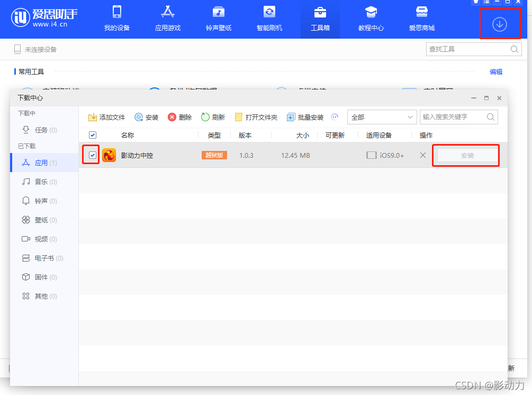Select 音乐 (0) in the sidebar
Image resolution: width=532 pixels, height=395 pixels.
(x=44, y=182)
